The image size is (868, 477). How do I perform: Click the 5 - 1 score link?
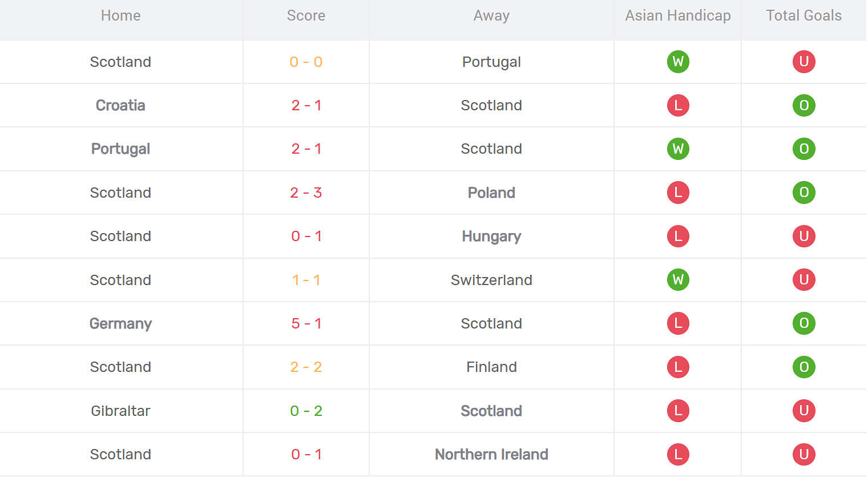[x=306, y=323]
